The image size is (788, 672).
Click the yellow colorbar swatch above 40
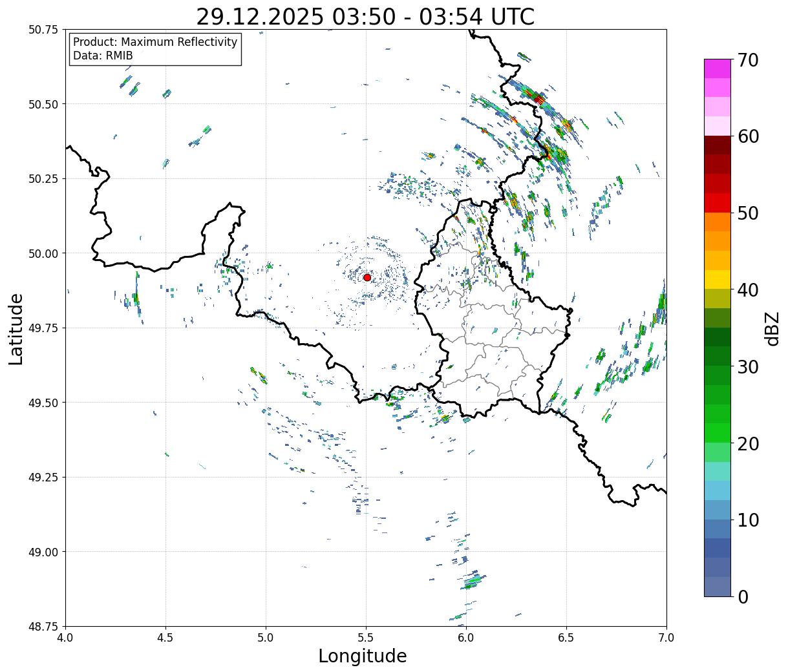click(718, 280)
